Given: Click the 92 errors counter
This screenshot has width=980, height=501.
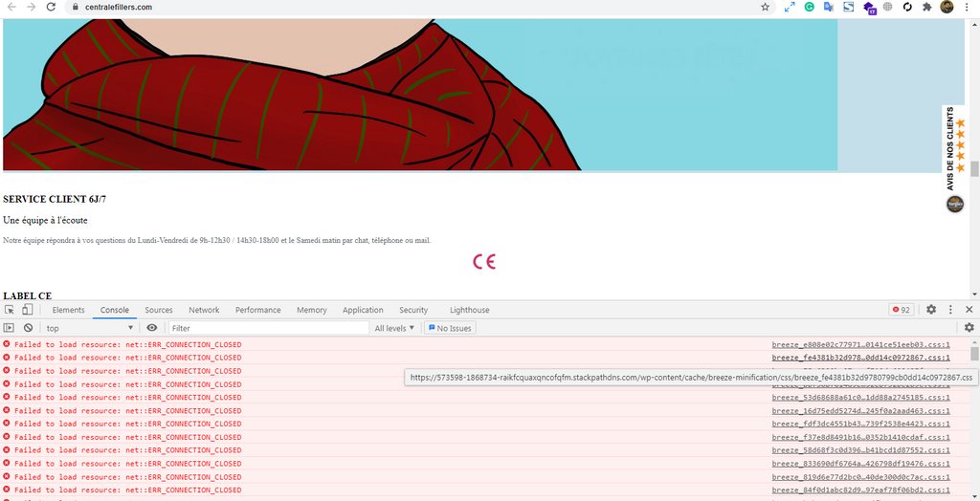Looking at the screenshot, I should tap(902, 310).
